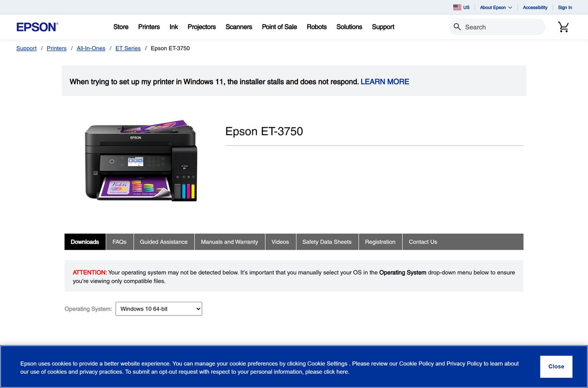Open the Store menu
The width and height of the screenshot is (588, 388).
click(x=121, y=27)
